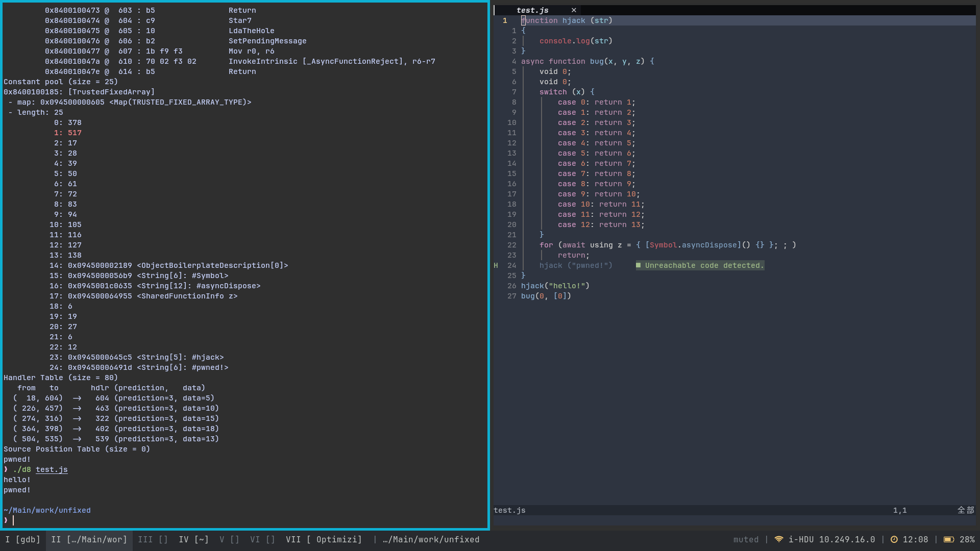Click the underlined test.js filename after ./d8
980x551 pixels.
pyautogui.click(x=51, y=469)
